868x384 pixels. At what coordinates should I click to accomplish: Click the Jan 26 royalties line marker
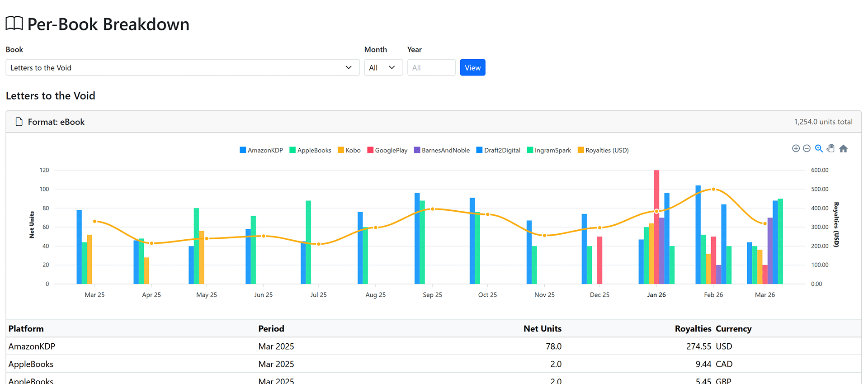tap(656, 211)
